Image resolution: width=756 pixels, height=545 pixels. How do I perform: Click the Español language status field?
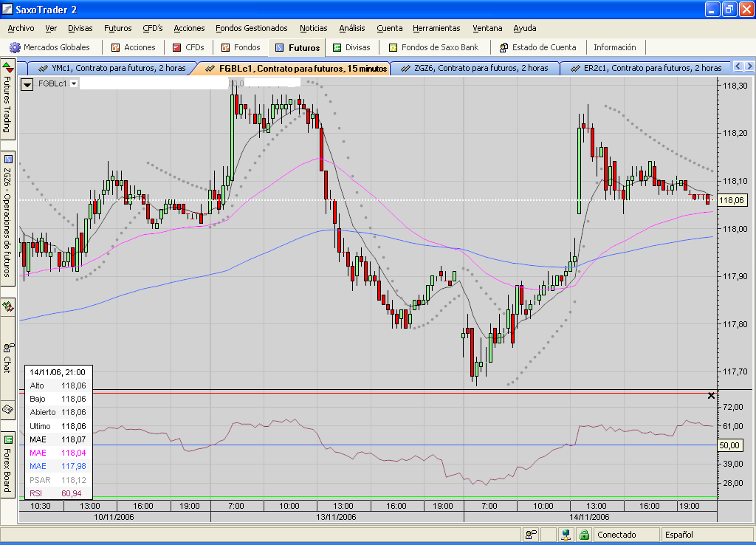[x=705, y=535]
